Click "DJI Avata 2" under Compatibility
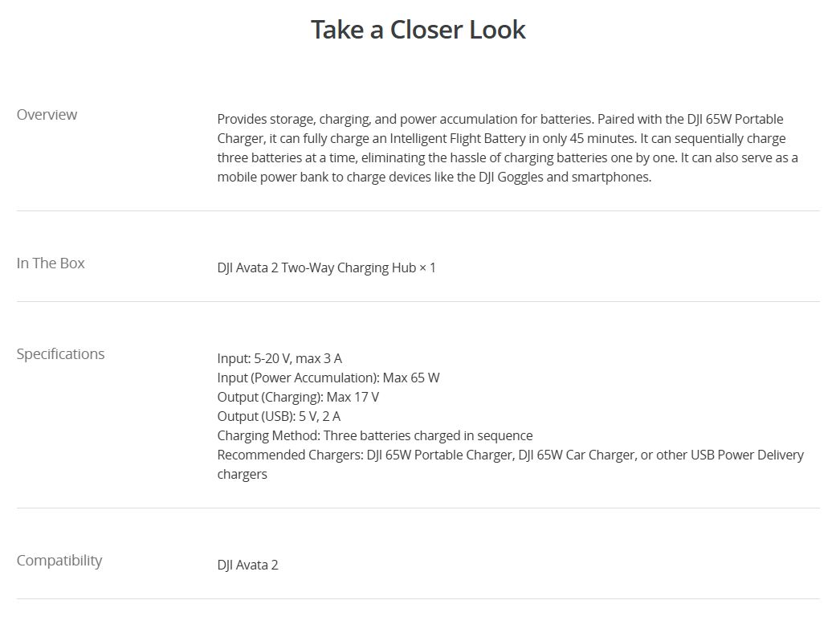Image resolution: width=840 pixels, height=641 pixels. point(247,565)
